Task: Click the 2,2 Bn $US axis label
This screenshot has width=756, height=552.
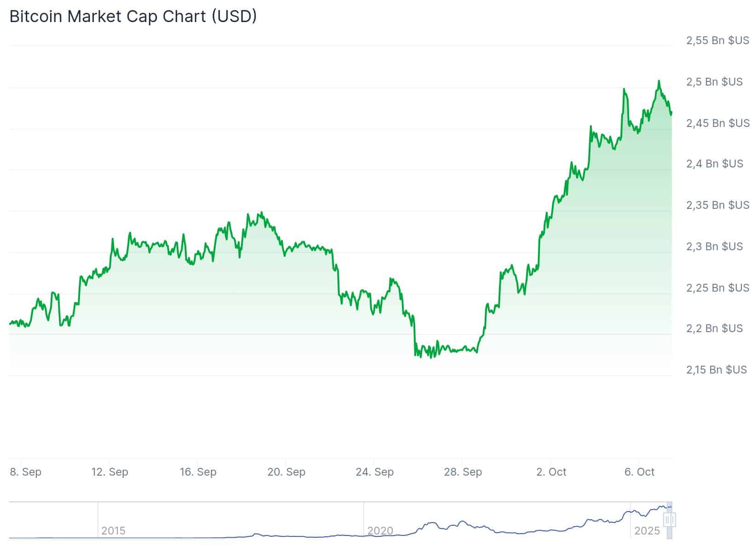Action: click(x=714, y=328)
